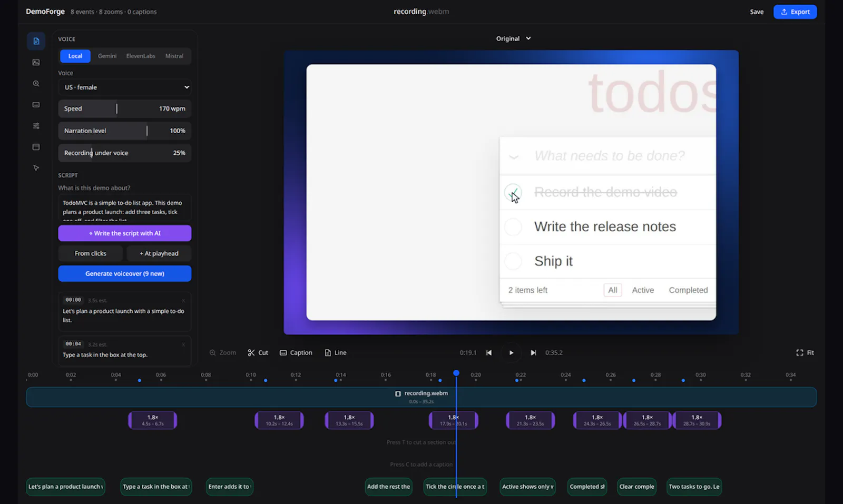Skip to next marker

[x=533, y=353]
